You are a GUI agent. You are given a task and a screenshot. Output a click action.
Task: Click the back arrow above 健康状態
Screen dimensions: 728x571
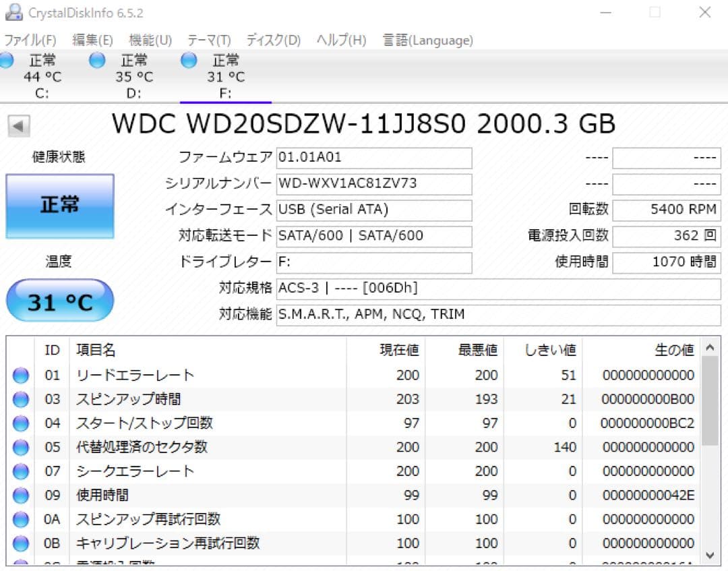16,123
